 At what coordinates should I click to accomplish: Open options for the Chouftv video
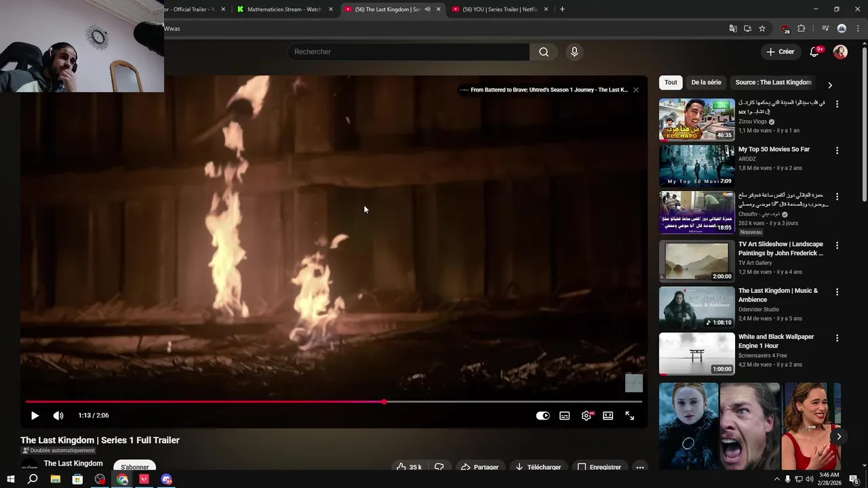tap(837, 197)
